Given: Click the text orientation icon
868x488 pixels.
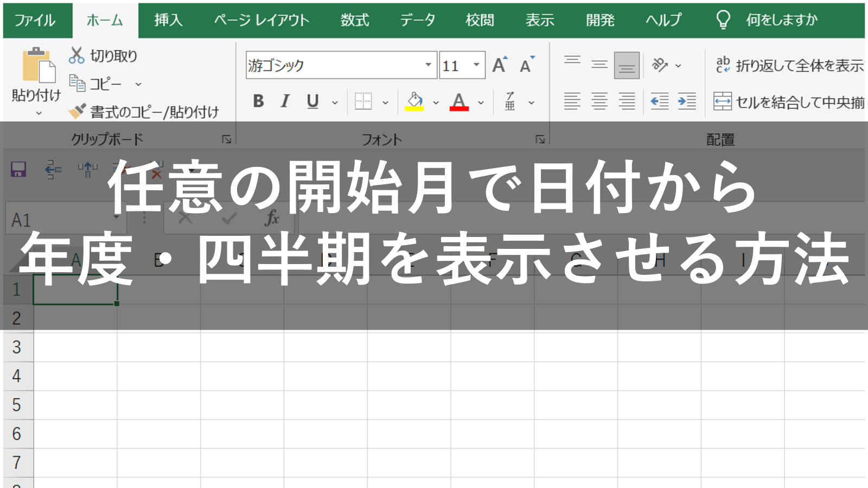Looking at the screenshot, I should pos(660,65).
